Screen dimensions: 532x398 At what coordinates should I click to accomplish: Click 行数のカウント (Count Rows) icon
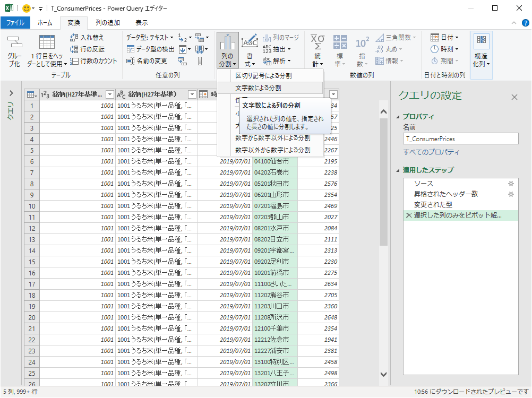[74, 61]
